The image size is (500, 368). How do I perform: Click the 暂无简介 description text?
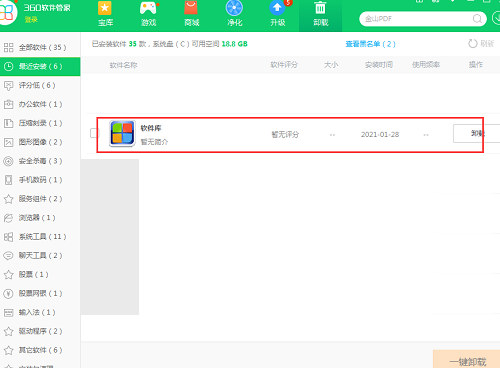pos(154,142)
